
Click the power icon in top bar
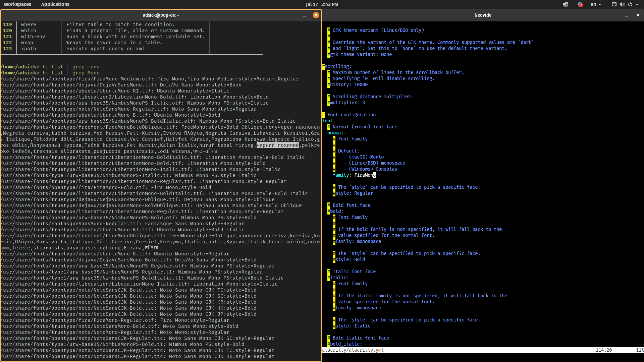tap(630, 4)
